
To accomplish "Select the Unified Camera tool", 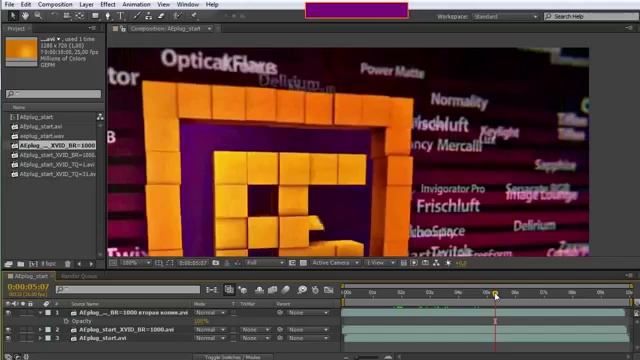I will tap(67, 16).
